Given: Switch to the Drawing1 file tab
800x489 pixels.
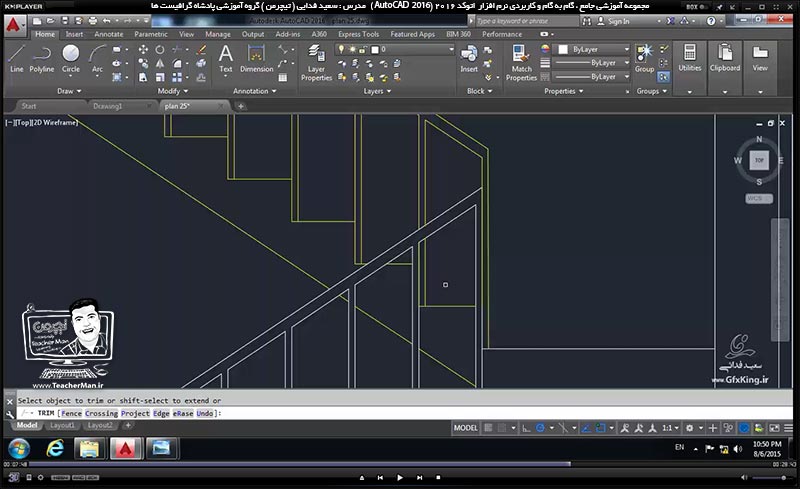Looking at the screenshot, I should click(x=107, y=106).
